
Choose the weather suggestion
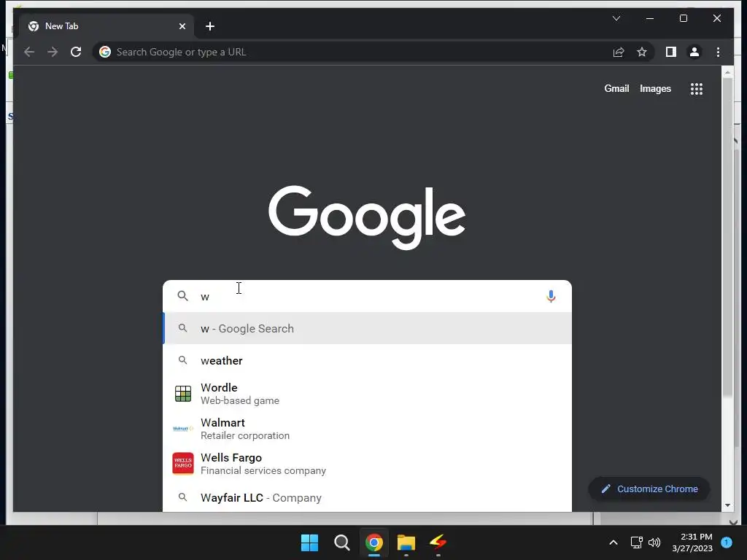(x=368, y=360)
